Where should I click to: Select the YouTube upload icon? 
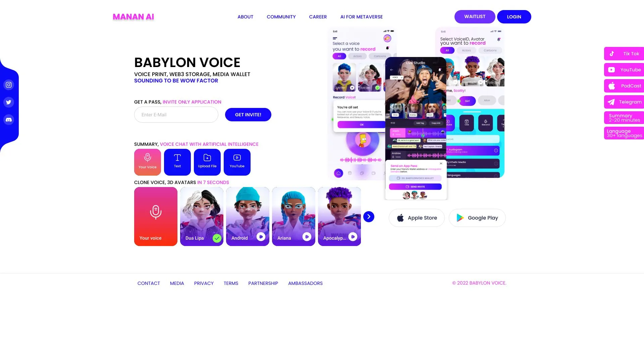237,157
